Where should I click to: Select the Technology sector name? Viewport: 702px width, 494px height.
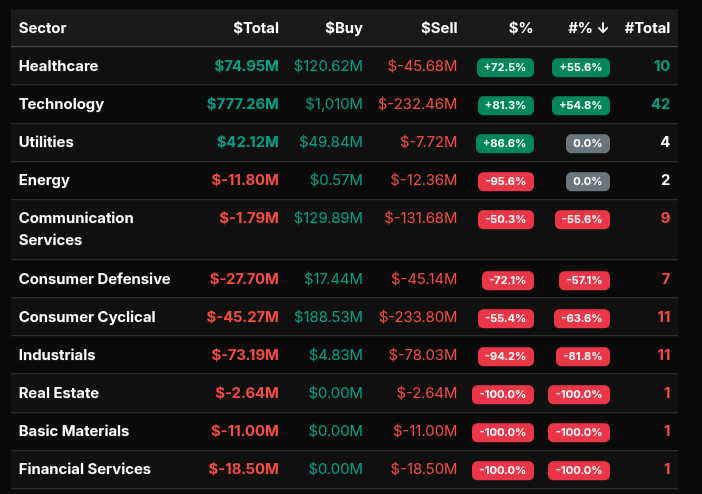click(x=61, y=104)
